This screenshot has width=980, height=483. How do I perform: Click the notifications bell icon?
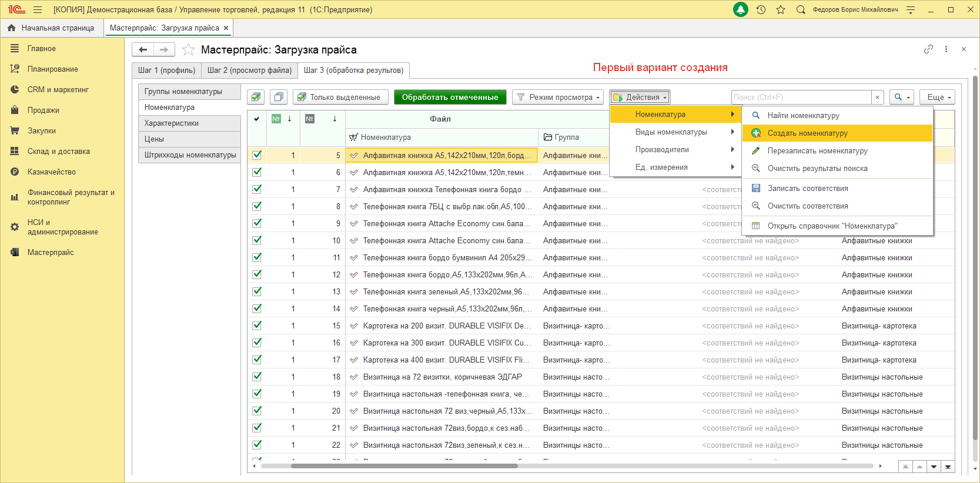click(741, 10)
